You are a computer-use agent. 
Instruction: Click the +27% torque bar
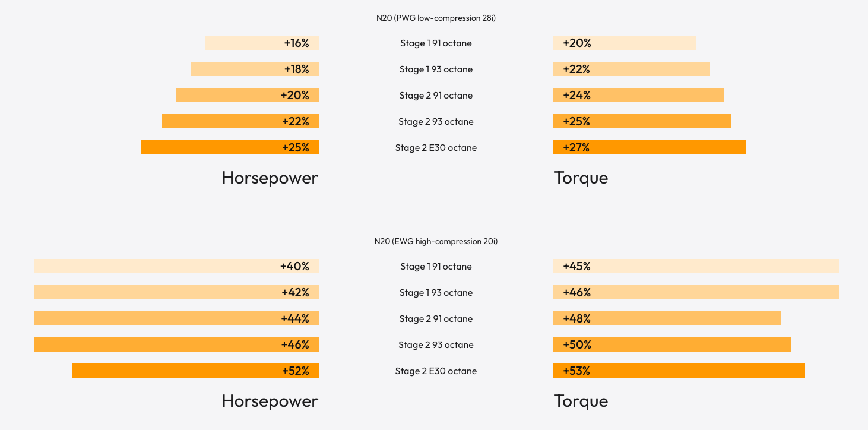coord(649,147)
